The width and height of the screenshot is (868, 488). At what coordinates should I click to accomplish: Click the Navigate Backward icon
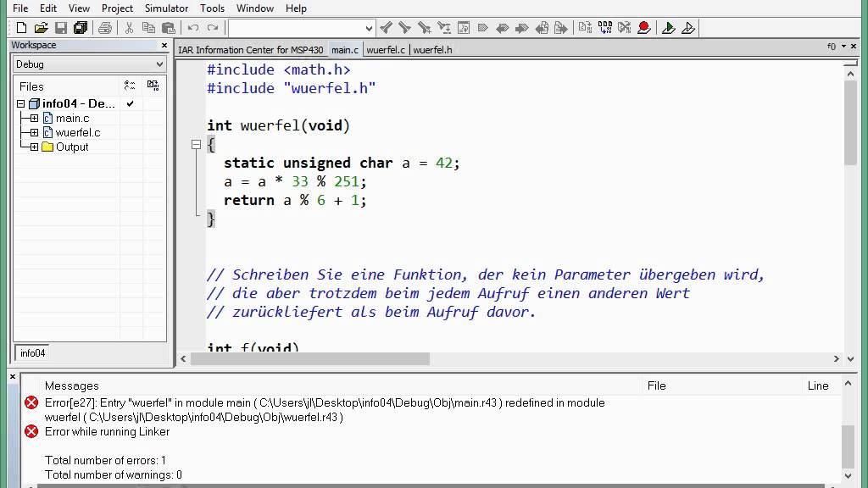542,28
